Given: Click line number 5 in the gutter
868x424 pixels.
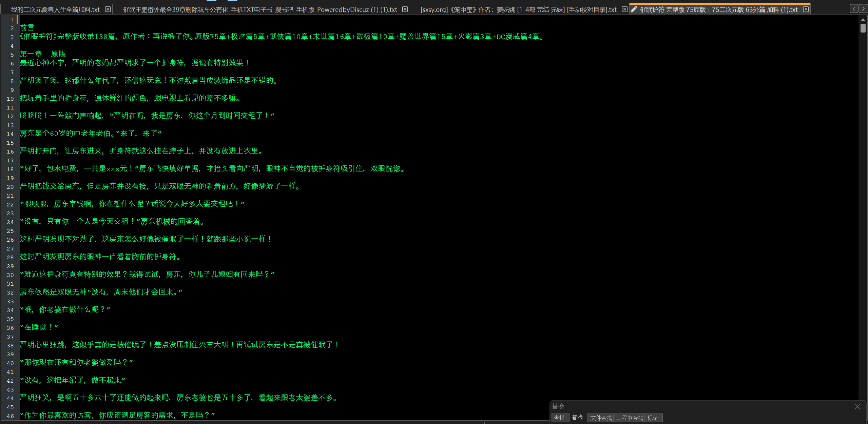Looking at the screenshot, I should (x=12, y=55).
